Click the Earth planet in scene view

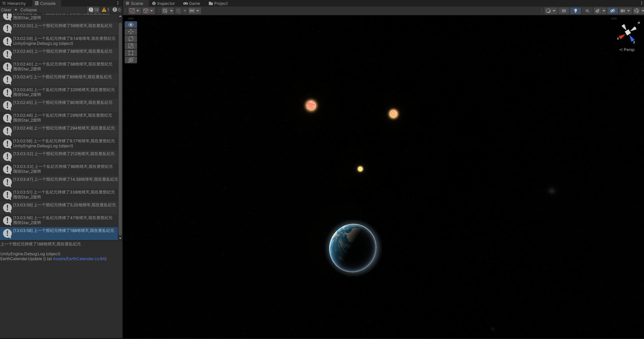click(x=353, y=248)
